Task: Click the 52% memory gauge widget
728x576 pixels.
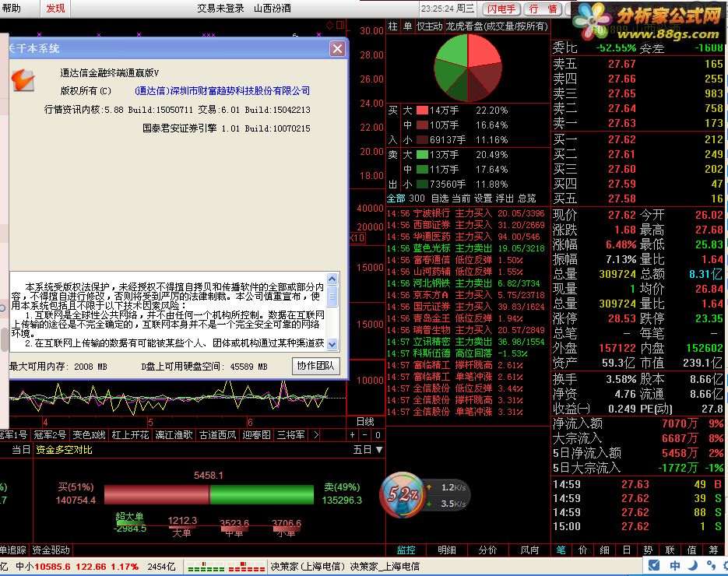Action: 402,495
